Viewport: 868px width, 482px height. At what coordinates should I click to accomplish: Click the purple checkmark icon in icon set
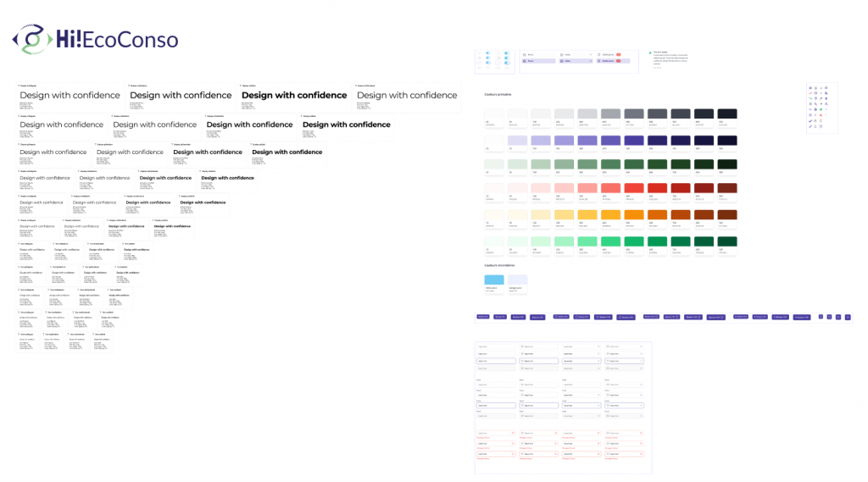810,120
